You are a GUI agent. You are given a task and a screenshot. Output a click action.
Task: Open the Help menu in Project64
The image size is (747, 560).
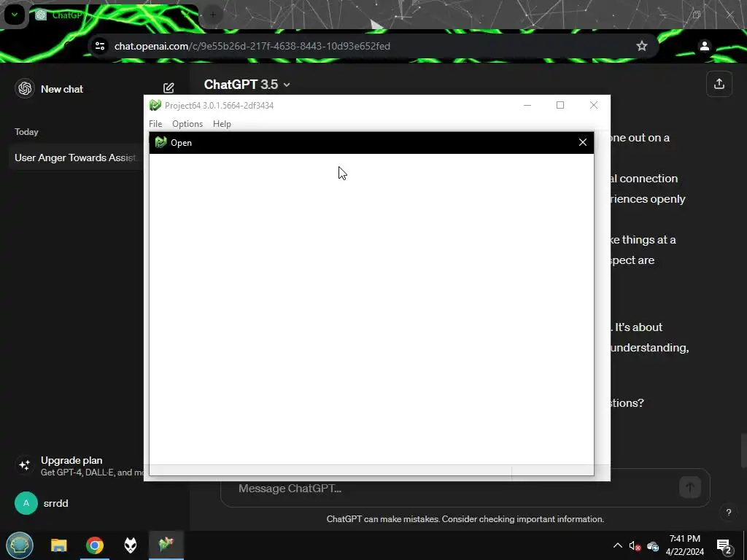coord(222,124)
